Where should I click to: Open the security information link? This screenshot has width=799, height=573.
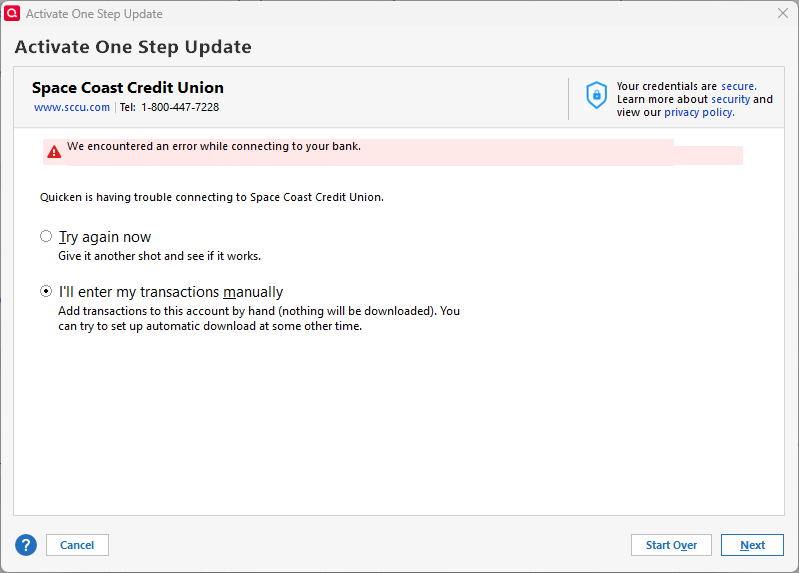[731, 99]
